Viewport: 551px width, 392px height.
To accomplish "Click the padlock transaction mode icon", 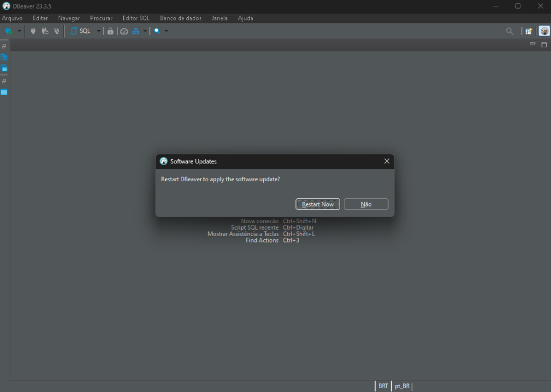I will [x=110, y=31].
